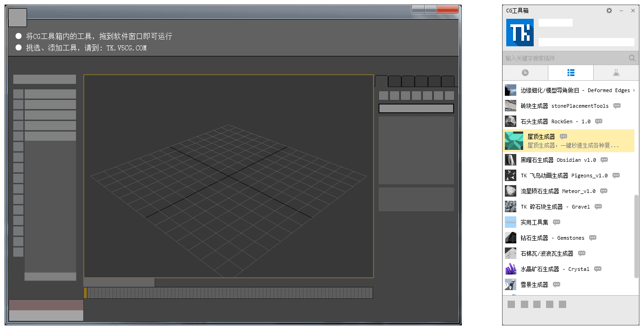Open the stonePlacementTools 砖块生成器 icon

click(510, 105)
